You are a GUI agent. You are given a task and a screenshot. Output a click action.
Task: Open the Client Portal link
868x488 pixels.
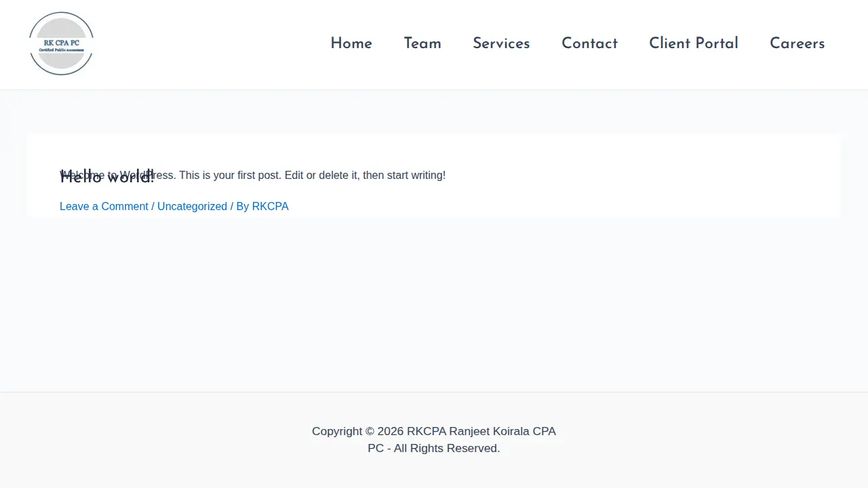[694, 43]
